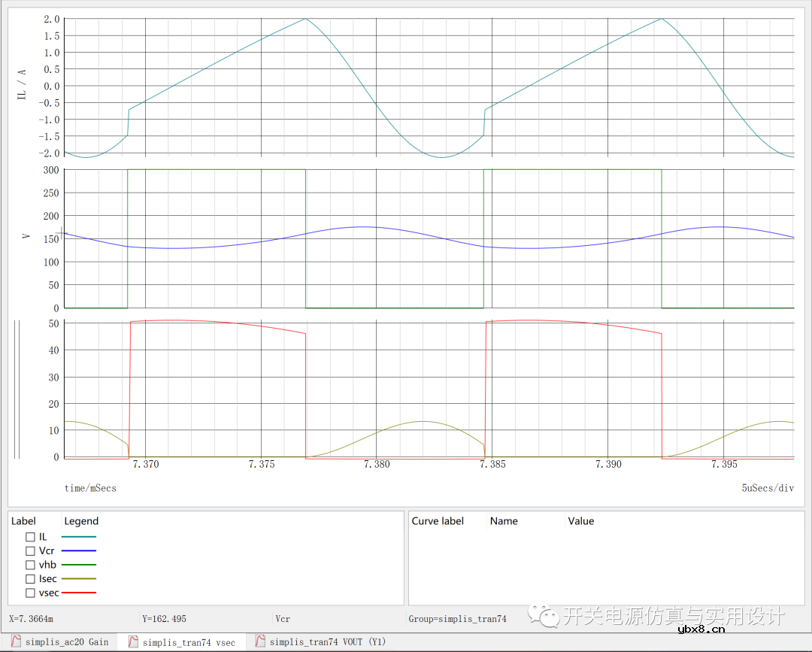
Task: Click the Label column header
Action: coord(23,521)
